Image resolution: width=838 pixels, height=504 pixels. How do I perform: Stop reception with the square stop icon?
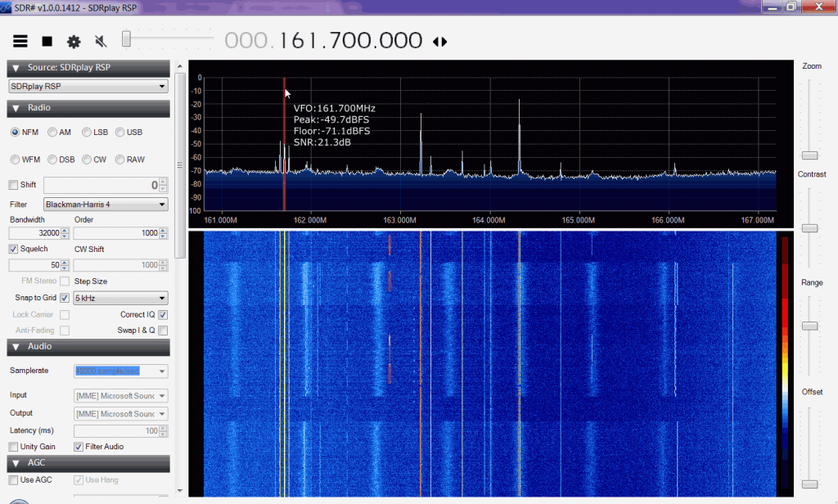click(47, 40)
